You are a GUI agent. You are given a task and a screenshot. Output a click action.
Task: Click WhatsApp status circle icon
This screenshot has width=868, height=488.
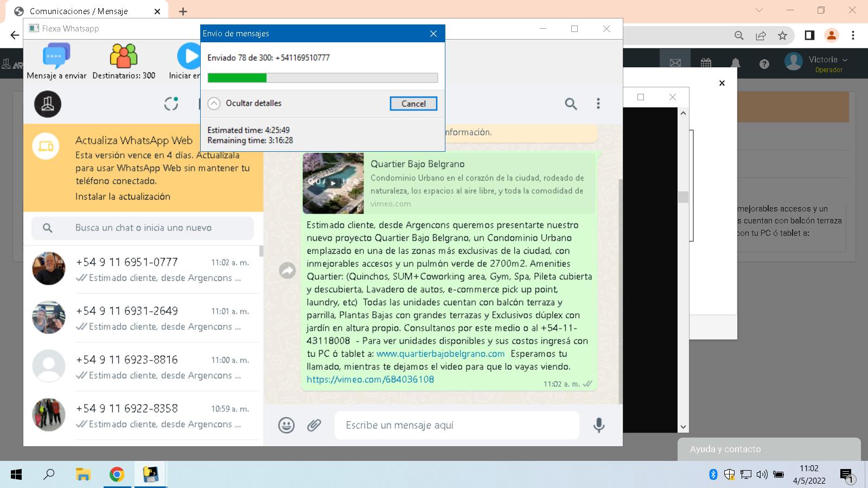pos(171,104)
